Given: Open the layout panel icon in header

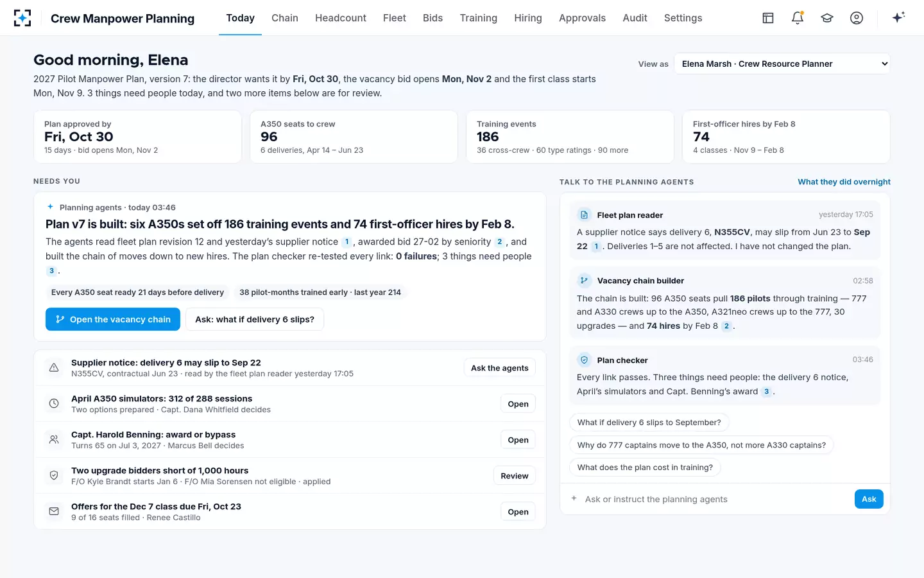Looking at the screenshot, I should coord(768,18).
